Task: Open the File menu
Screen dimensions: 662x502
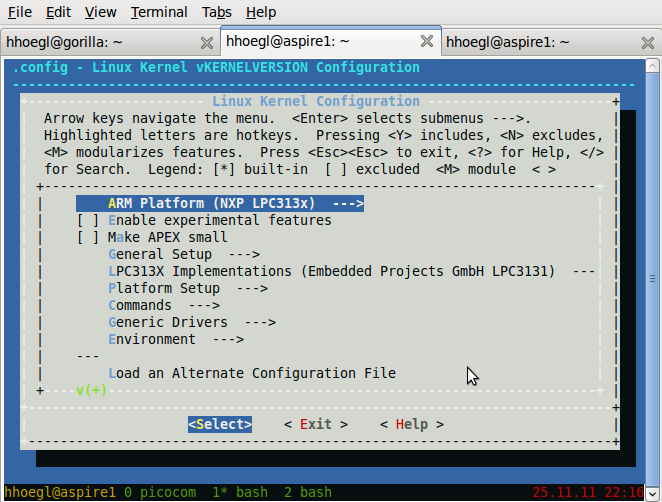Action: pos(20,12)
